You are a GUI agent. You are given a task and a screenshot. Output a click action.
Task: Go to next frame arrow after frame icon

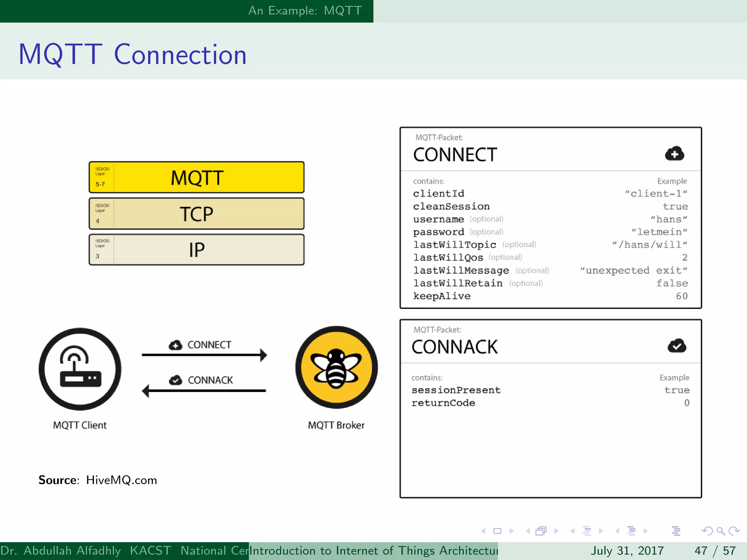click(x=556, y=531)
